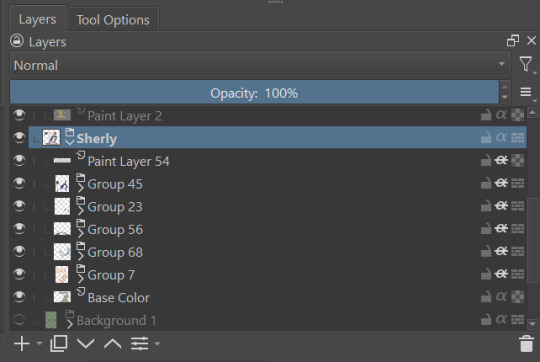Click the layer list scroll down arrow
The height and width of the screenshot is (362, 540).
(x=532, y=324)
